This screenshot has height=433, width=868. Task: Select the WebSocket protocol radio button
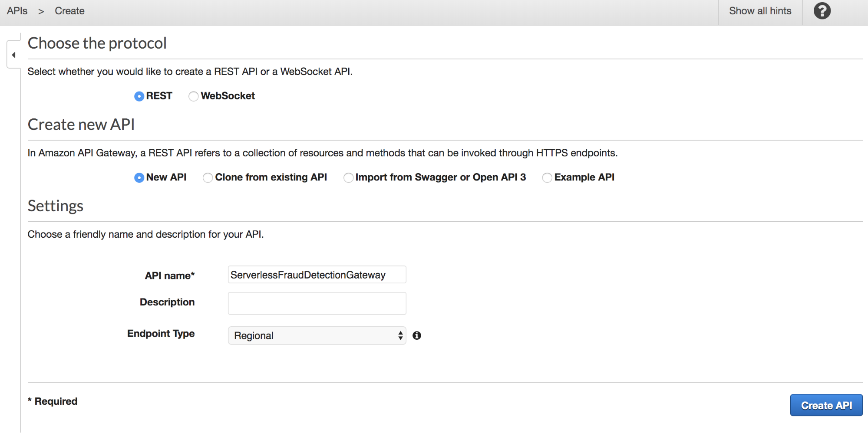193,96
